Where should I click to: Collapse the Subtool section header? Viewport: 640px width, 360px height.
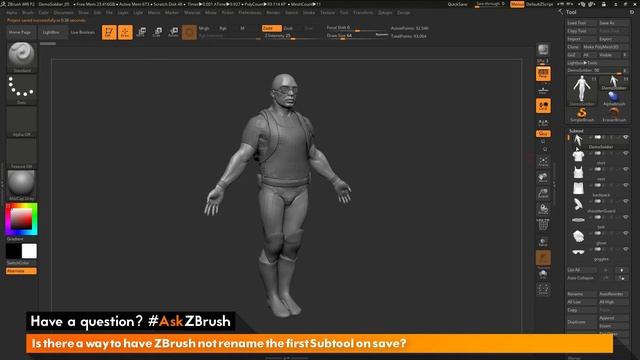point(576,131)
